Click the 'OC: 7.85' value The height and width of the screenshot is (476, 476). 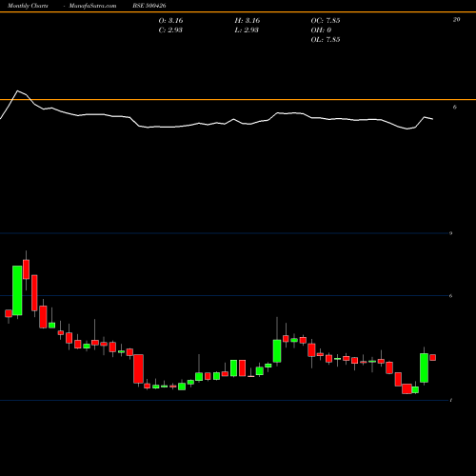[326, 21]
